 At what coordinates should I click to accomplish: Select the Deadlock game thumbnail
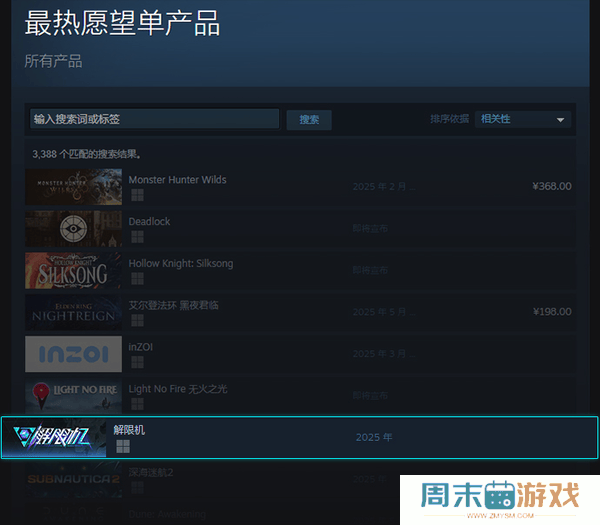pyautogui.click(x=74, y=228)
